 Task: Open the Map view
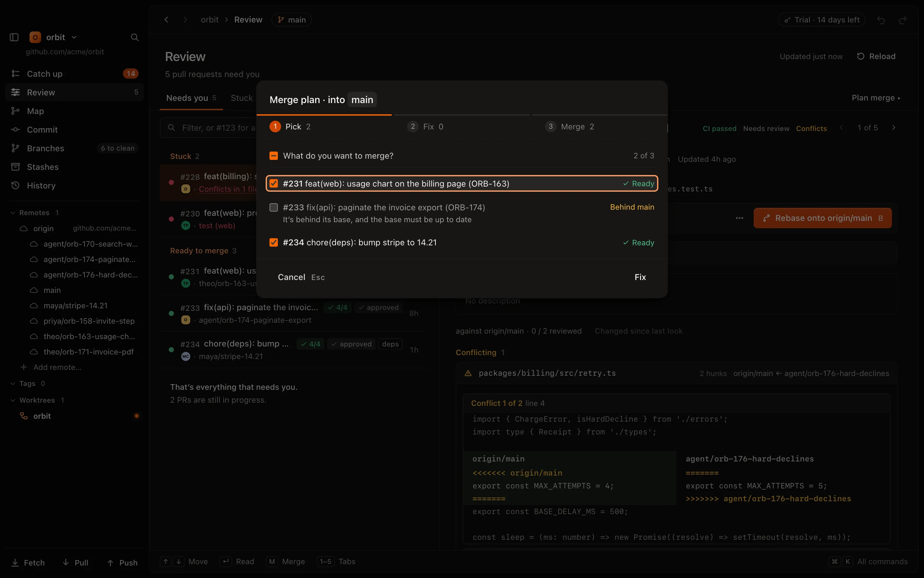click(x=74, y=111)
